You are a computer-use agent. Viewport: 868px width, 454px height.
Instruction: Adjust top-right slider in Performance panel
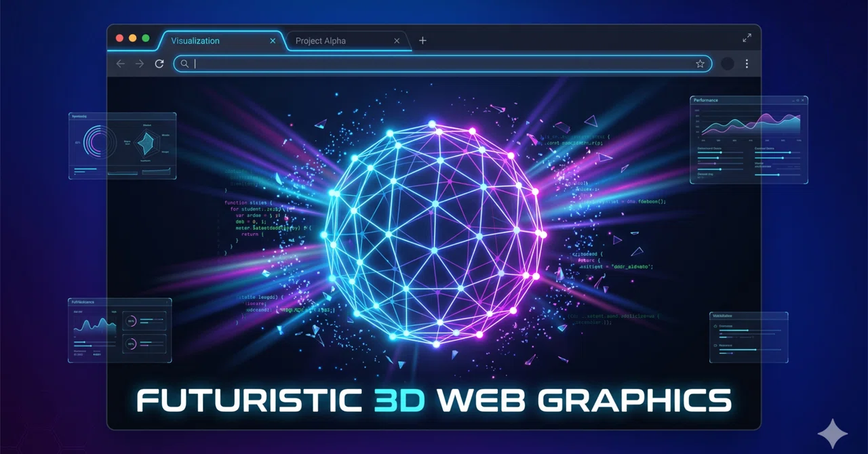pos(777,152)
